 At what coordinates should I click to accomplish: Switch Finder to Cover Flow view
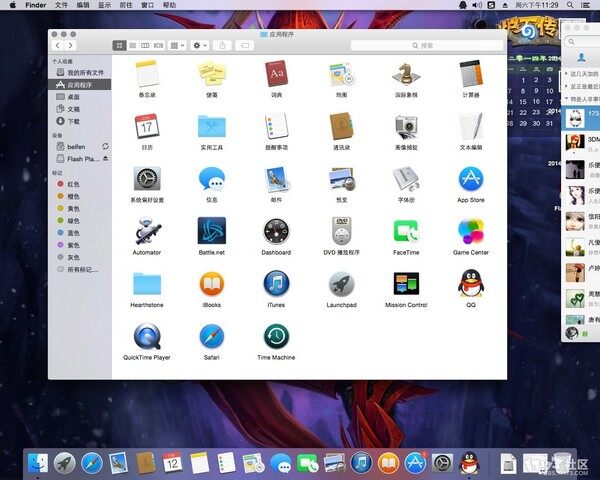click(x=158, y=46)
